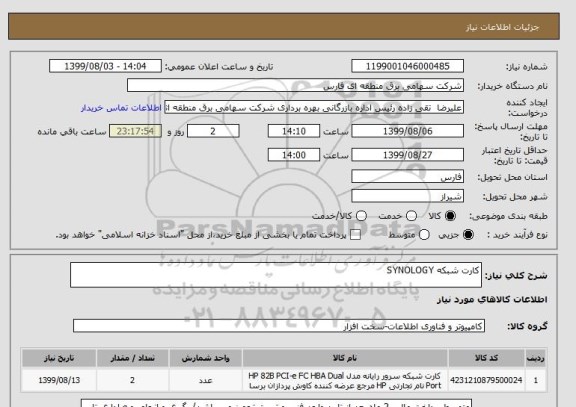Click product code 4231210879500024

(486, 381)
